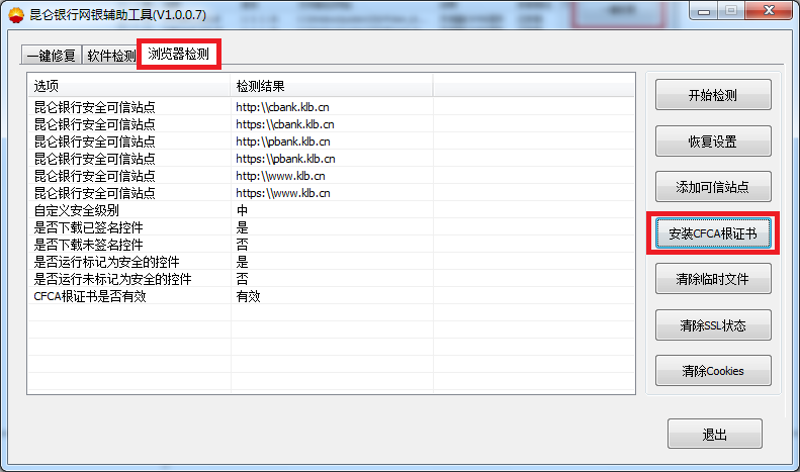The image size is (800, 472).
Task: Click 添加可信站点 to add trusted site
Action: coord(712,186)
